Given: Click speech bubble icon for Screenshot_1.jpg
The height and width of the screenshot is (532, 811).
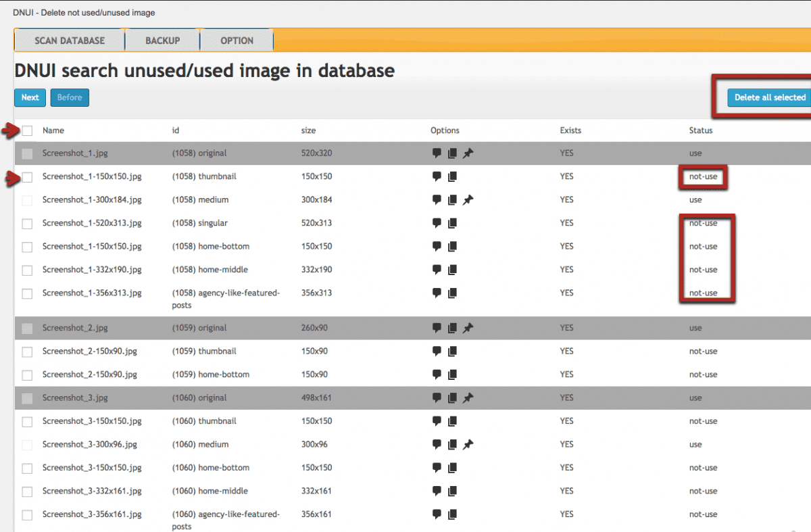Looking at the screenshot, I should coord(437,153).
